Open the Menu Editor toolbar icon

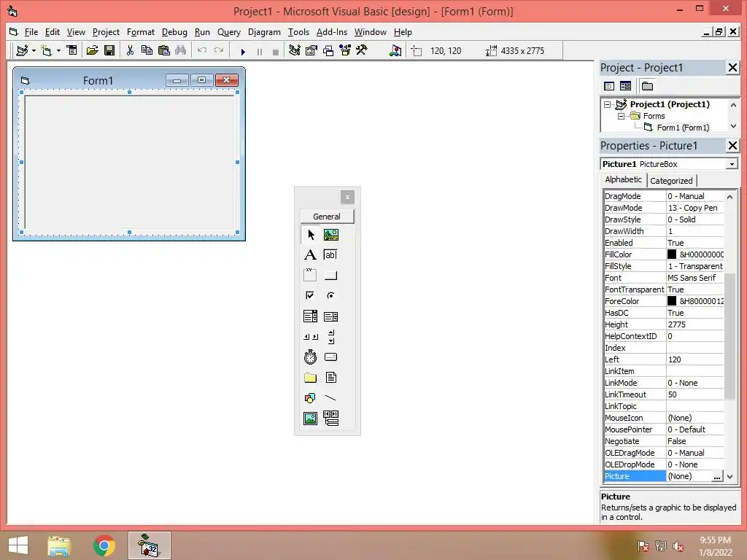tap(71, 50)
